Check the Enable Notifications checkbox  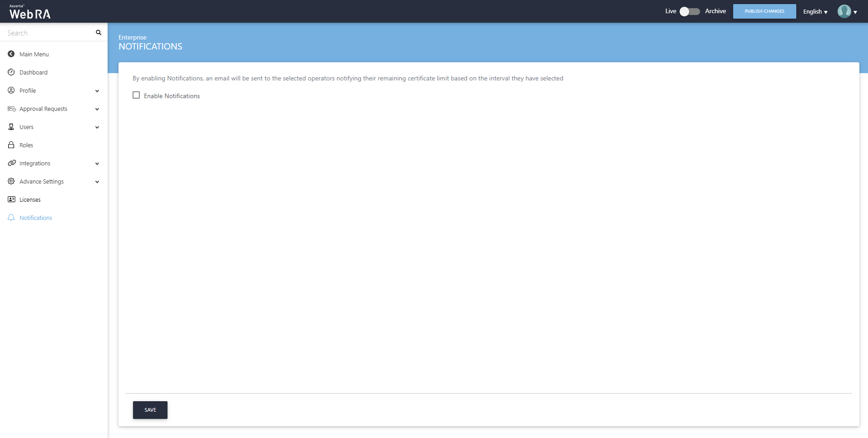[x=136, y=95]
